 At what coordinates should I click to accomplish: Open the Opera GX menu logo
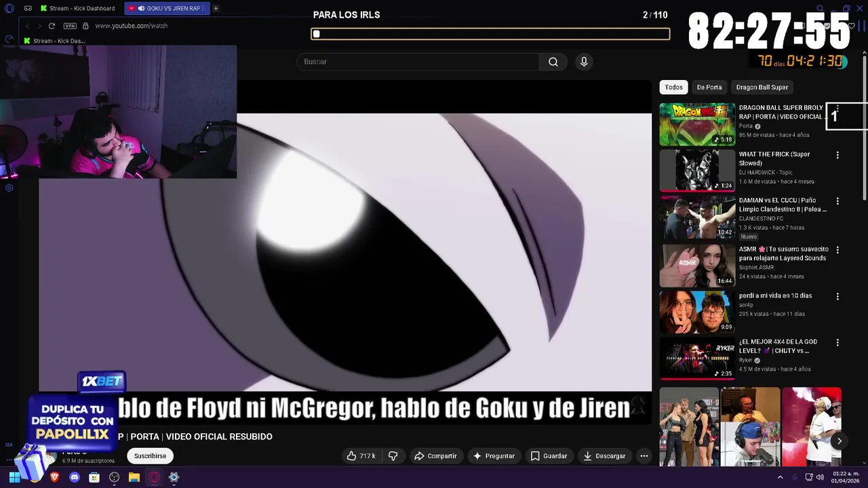[9, 8]
